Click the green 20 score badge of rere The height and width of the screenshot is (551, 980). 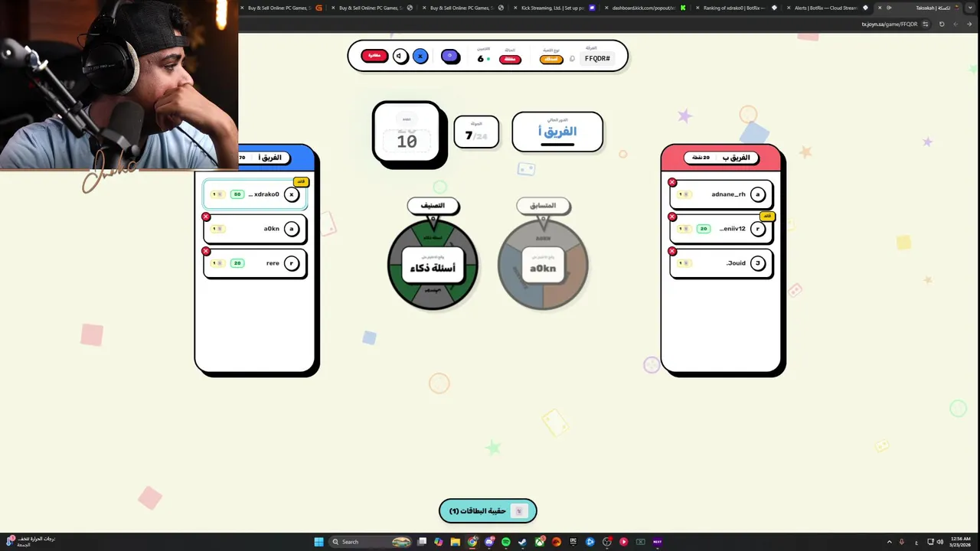pos(237,263)
